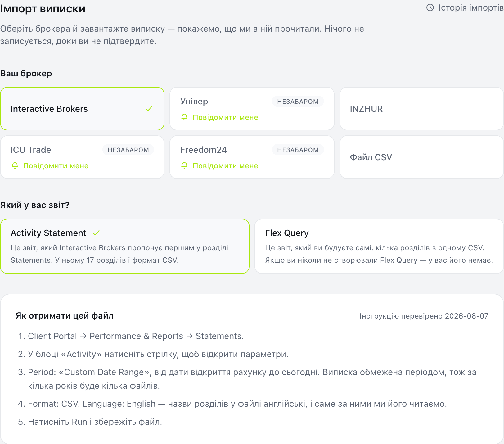Screen dimensions: 504x444
Task: Click the НЕЗАБАРОМ badge on ICU Trade card
Action: 128,150
